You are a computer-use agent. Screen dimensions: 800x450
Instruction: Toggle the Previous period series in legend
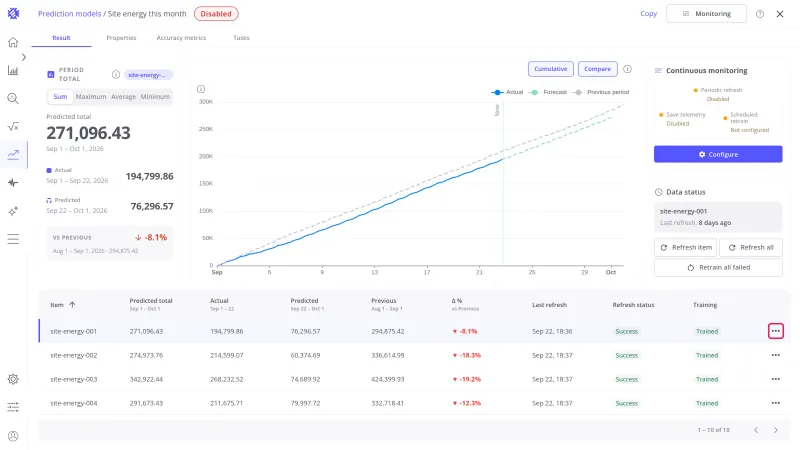pos(601,92)
